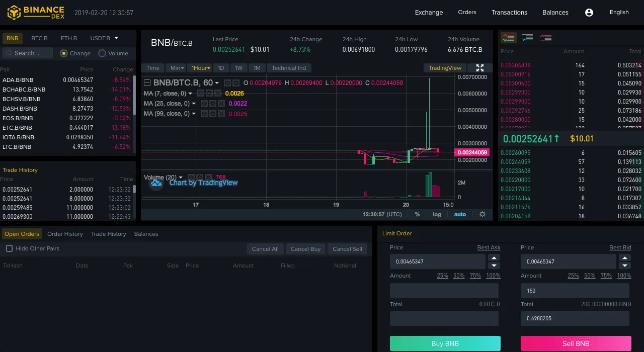Open MA 7 indicator settings gear
Image resolution: width=644 pixels, height=352 pixels.
coord(209,94)
